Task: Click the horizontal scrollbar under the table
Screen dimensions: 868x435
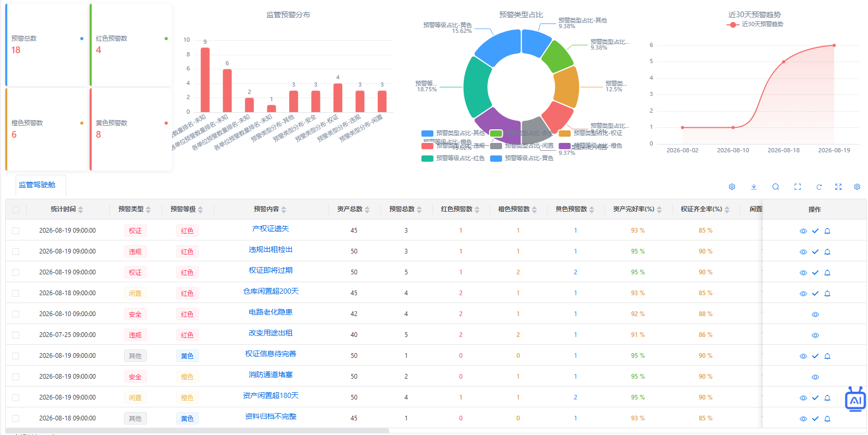Action: pos(197,431)
